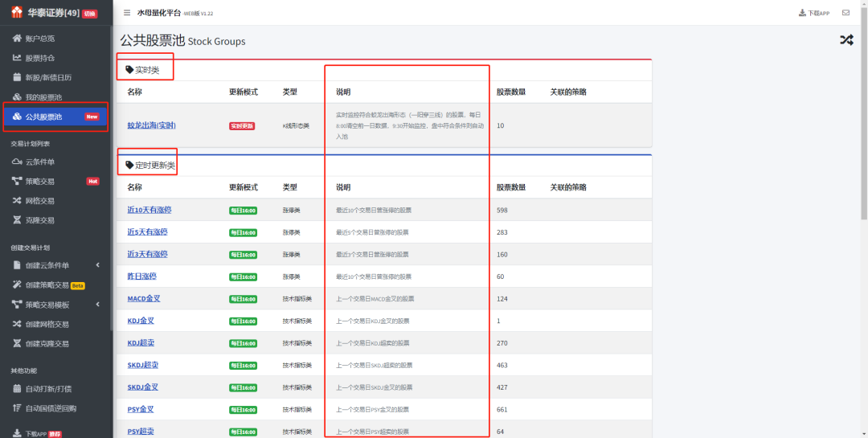Open 账户总览 from the sidebar

tap(39, 39)
